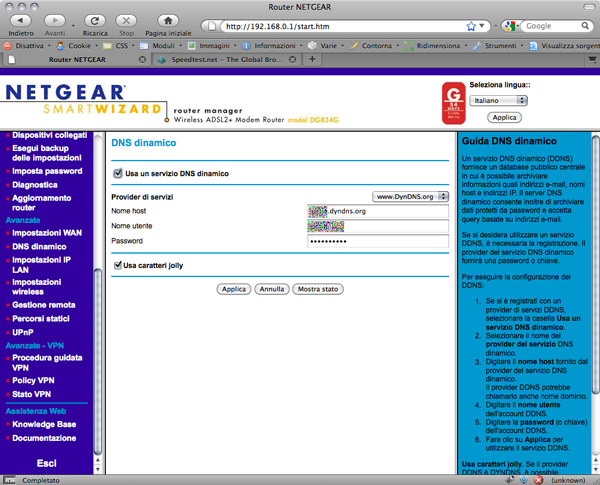Open the Cookie toolbar menu
600x485 pixels.
click(x=77, y=46)
